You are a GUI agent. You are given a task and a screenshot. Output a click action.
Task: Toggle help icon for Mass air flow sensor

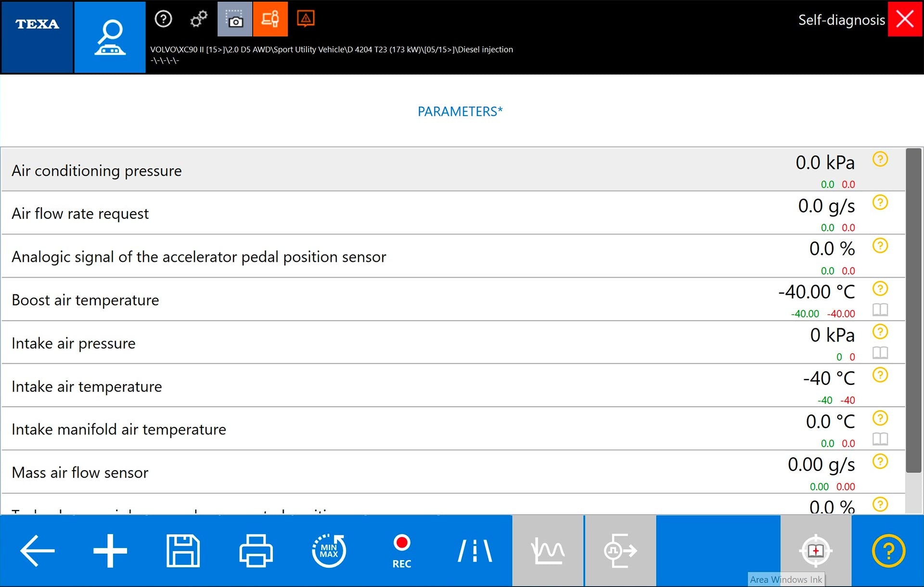click(x=880, y=461)
